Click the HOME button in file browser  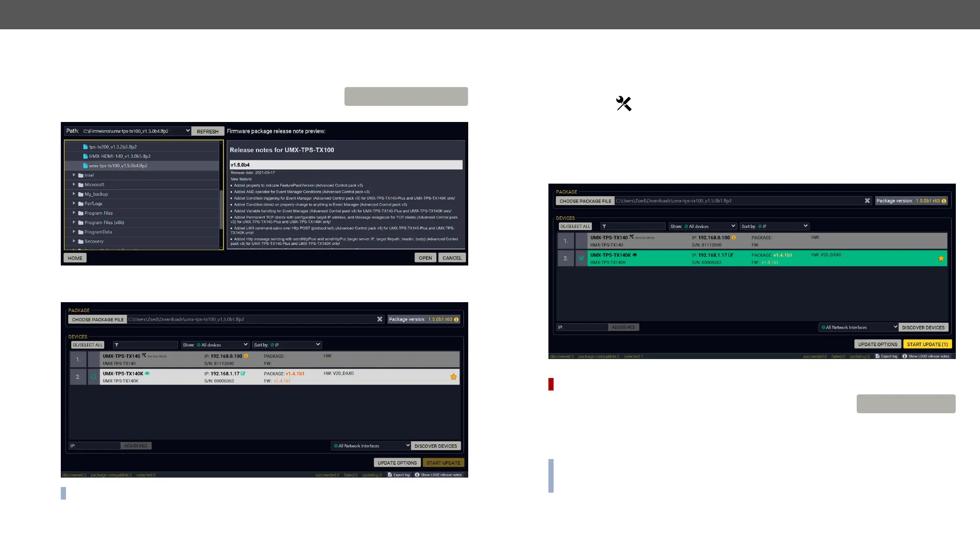75,258
